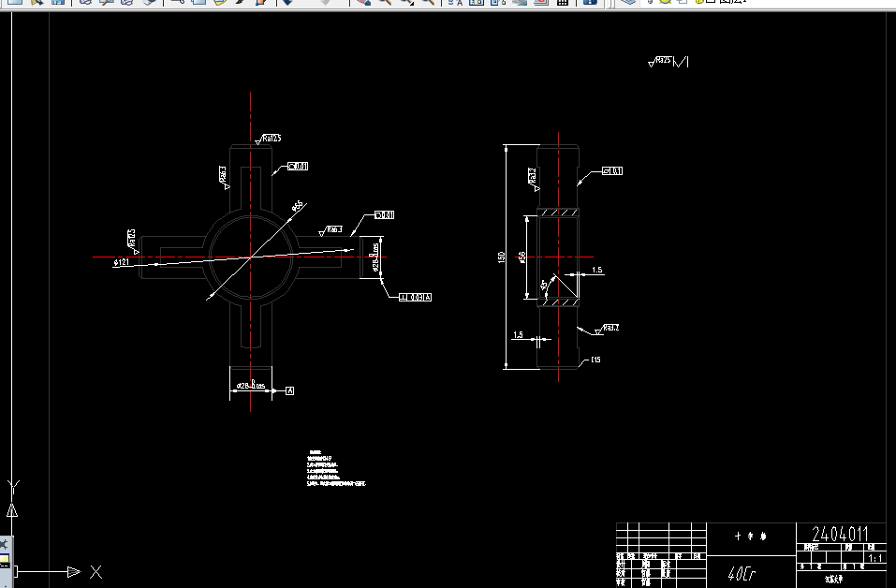Viewport: 896px width, 588px height.
Task: Select the C1.5 chamfer note
Action: pyautogui.click(x=595, y=360)
